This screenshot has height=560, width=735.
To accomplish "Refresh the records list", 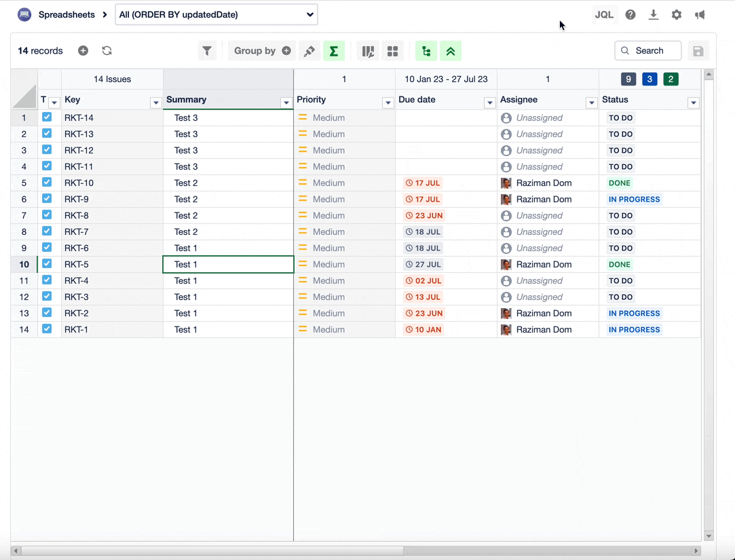I will (107, 51).
